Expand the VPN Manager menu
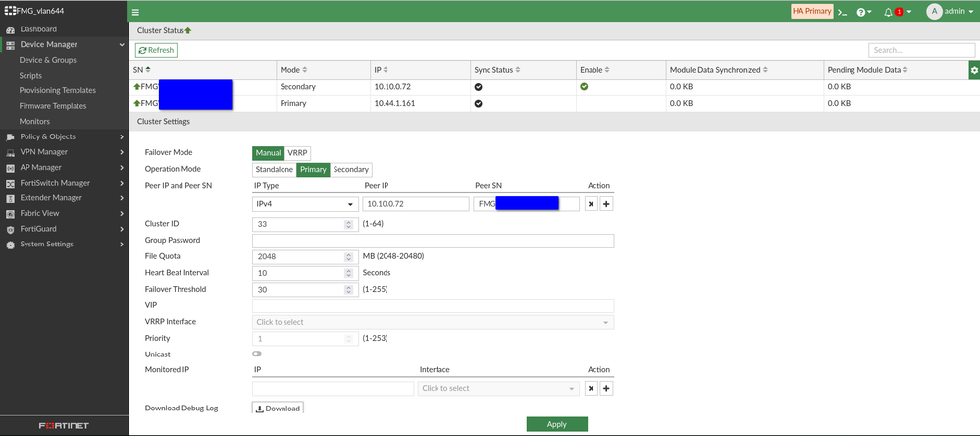 pos(122,152)
